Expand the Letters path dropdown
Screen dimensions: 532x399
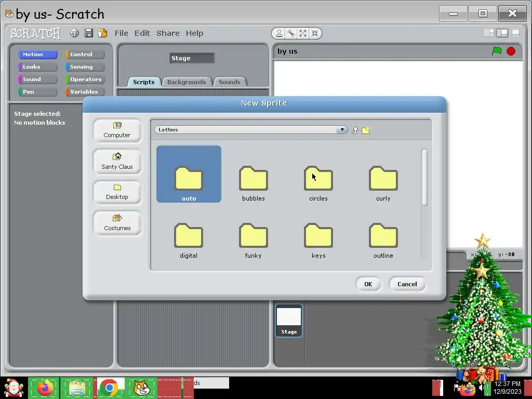tap(342, 129)
